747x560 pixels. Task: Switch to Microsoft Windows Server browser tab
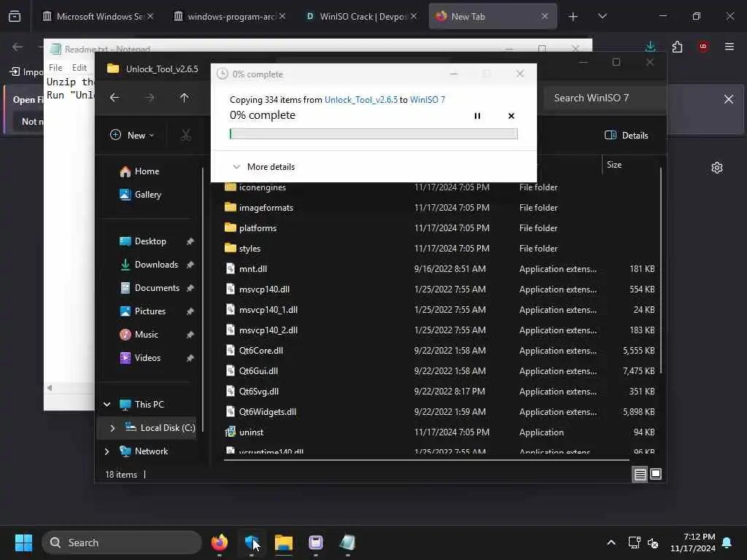tap(98, 16)
